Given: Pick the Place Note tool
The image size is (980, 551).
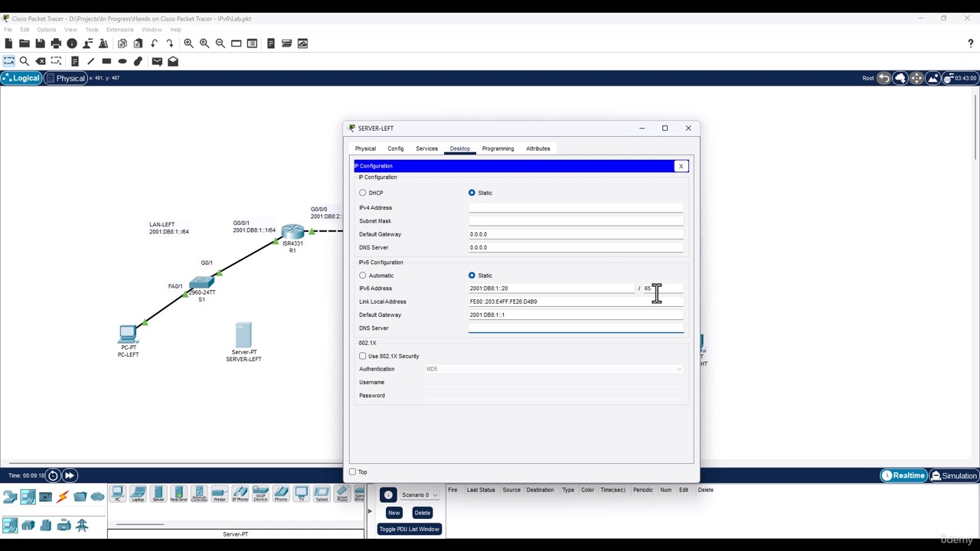Looking at the screenshot, I should (x=74, y=61).
